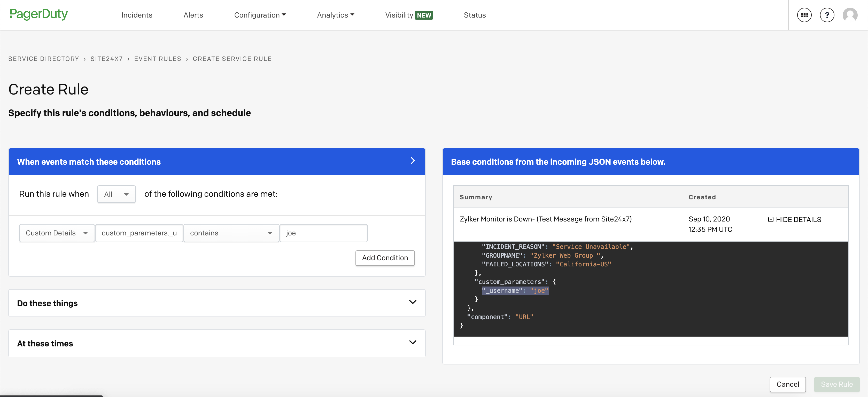Click the Add Condition button
The height and width of the screenshot is (397, 868).
tap(385, 257)
